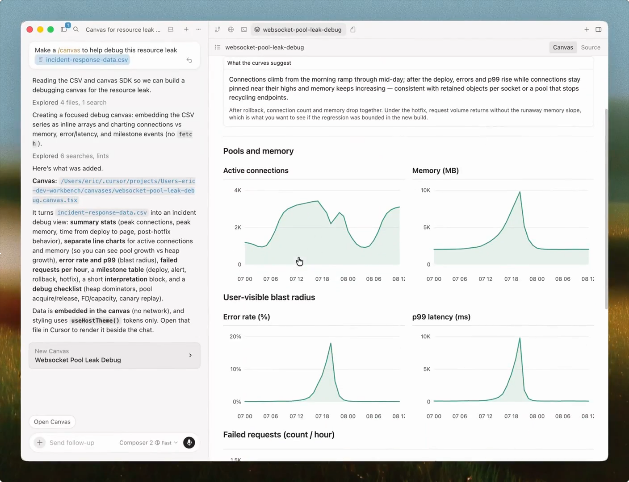Open the Composer 2 Fast model dropdown

coord(148,443)
